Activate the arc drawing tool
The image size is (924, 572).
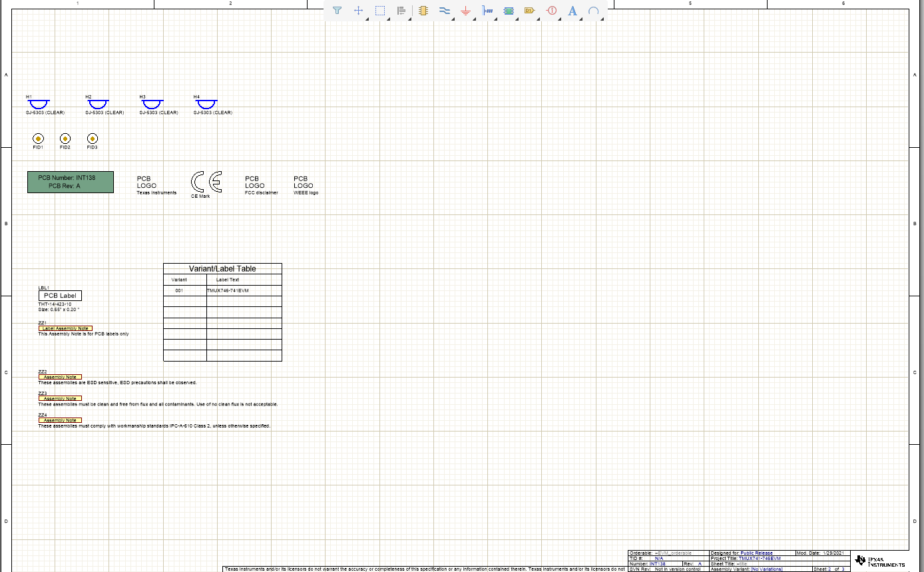pyautogui.click(x=594, y=11)
